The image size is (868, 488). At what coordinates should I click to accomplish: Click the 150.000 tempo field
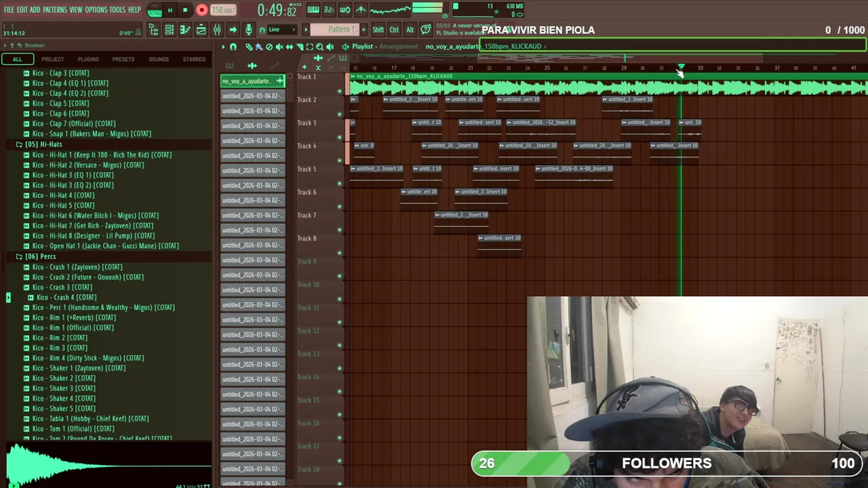(x=223, y=9)
